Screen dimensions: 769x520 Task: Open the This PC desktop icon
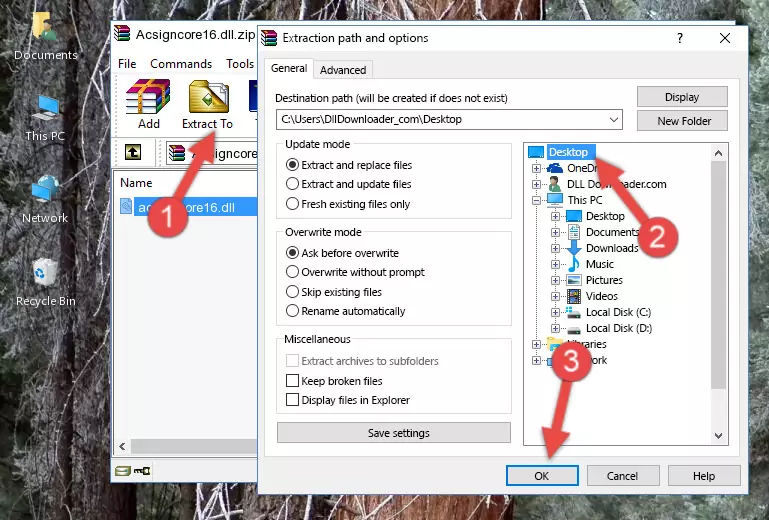pos(46,108)
